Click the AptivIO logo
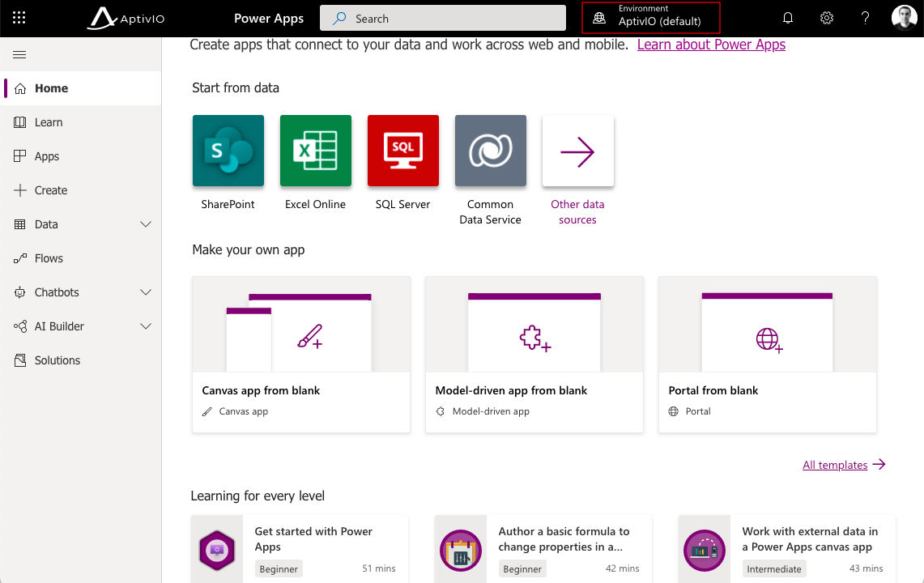Screen dimensions: 924x583 click(126, 19)
